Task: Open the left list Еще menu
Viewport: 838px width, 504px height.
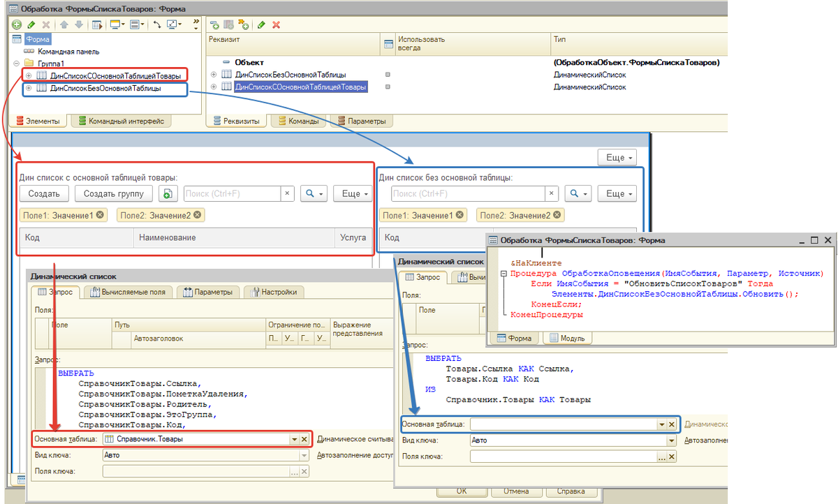Action: coord(351,193)
